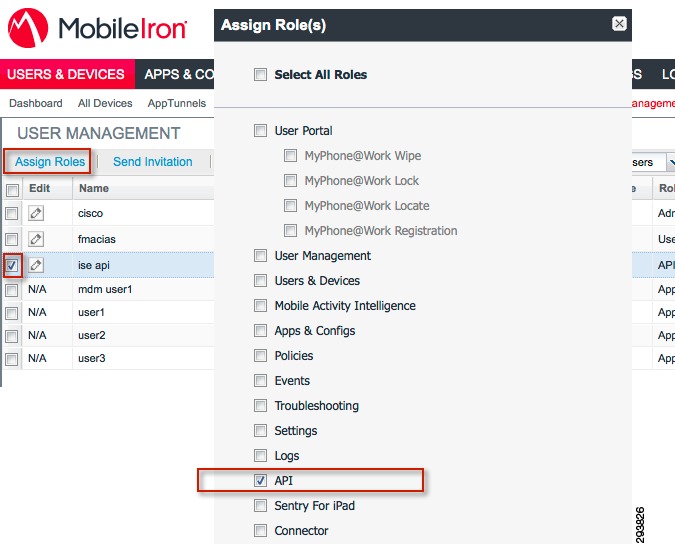Check MyPhone@Work Wipe option
This screenshot has width=675, height=544.
291,155
